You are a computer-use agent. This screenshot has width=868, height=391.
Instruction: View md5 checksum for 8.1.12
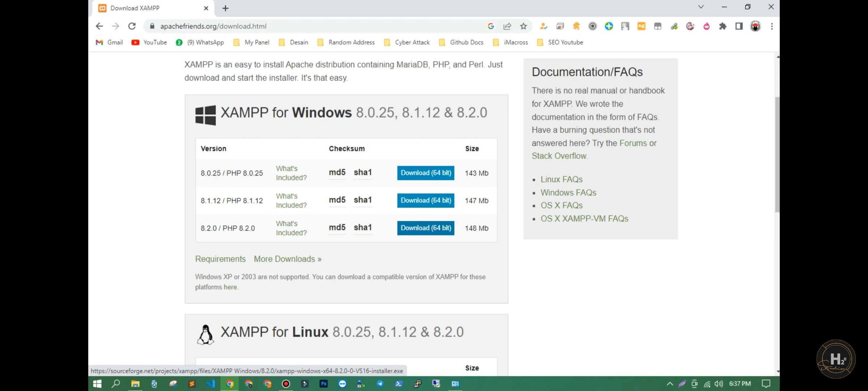pos(337,200)
